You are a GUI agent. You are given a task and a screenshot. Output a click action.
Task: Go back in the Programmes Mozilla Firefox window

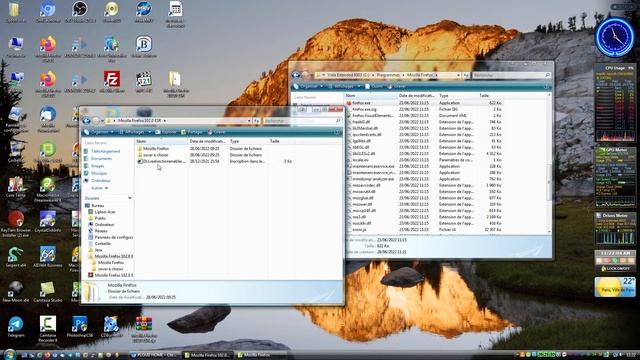tap(296, 75)
